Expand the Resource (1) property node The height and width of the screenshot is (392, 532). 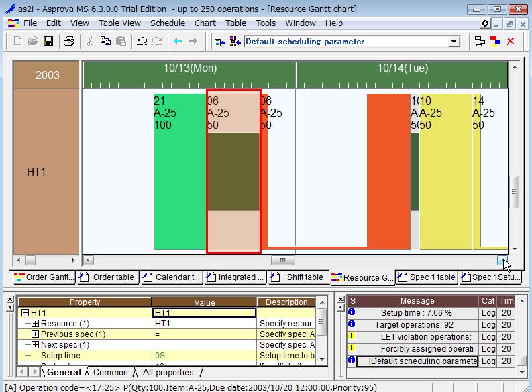point(36,324)
